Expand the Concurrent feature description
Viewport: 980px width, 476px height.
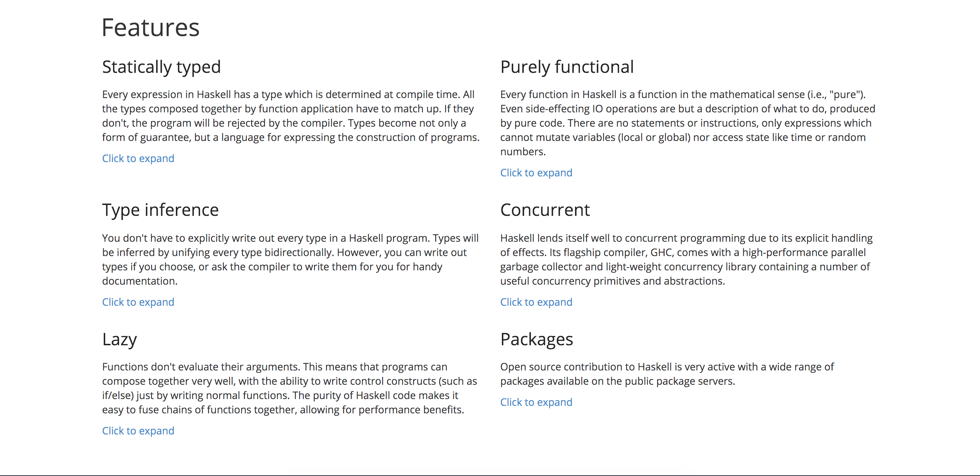[536, 302]
